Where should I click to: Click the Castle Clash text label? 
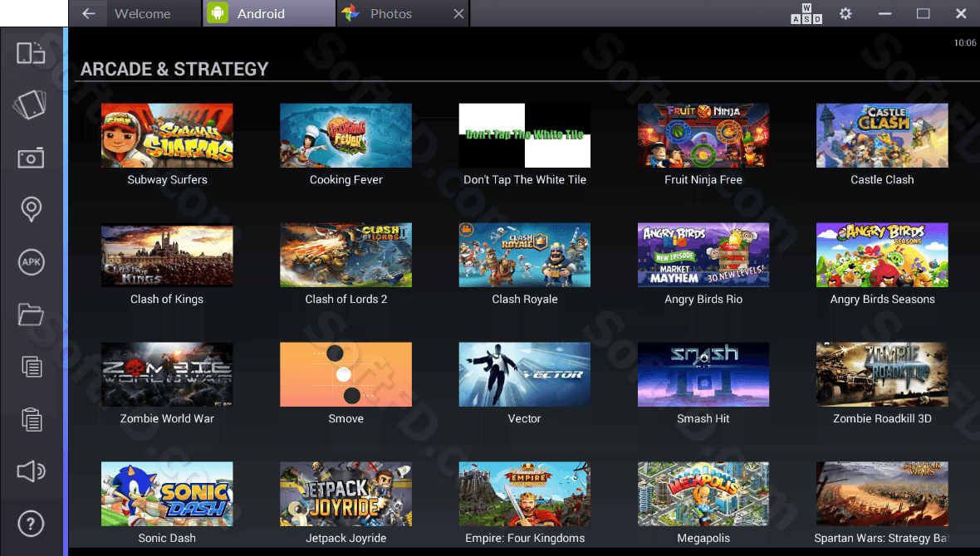tap(882, 180)
